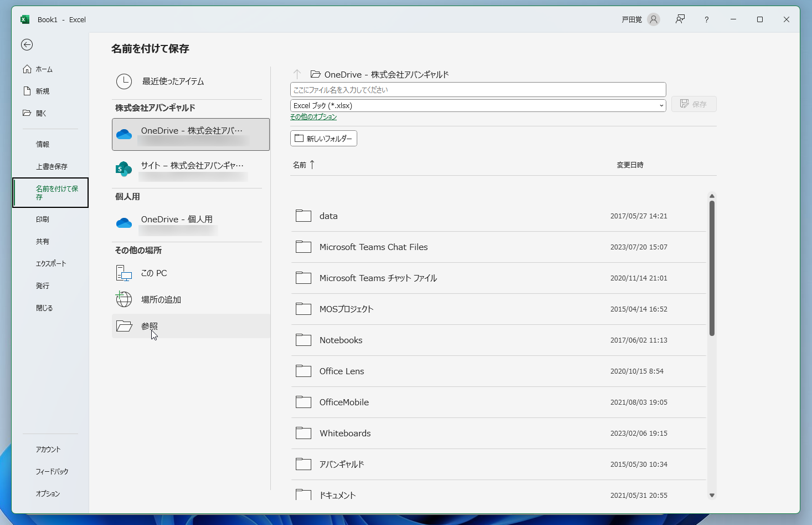Select サイト - 株式会社アバンギャ… SharePoint location
The width and height of the screenshot is (812, 525).
click(x=191, y=169)
